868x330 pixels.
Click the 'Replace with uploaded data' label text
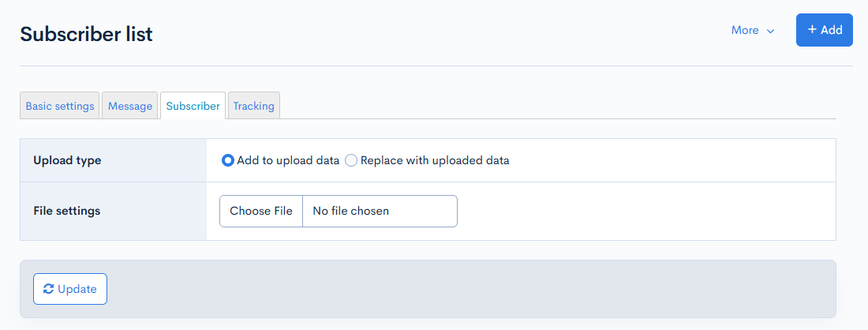click(x=435, y=160)
